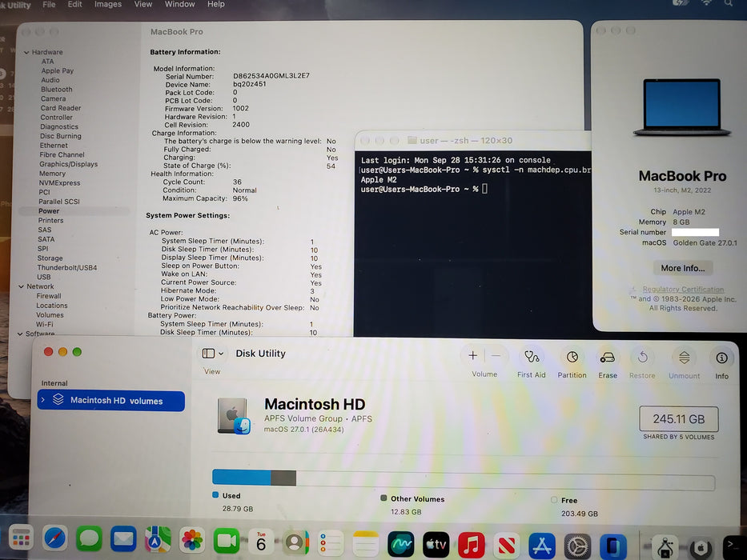747x560 pixels.
Task: Collapse the Hardware section in System Information
Action: click(26, 52)
